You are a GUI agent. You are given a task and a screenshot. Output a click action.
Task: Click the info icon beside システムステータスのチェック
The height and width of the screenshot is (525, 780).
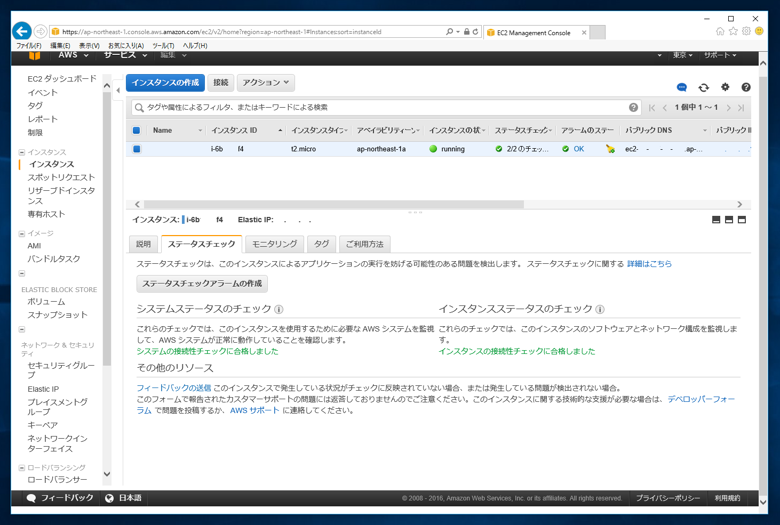click(x=279, y=310)
